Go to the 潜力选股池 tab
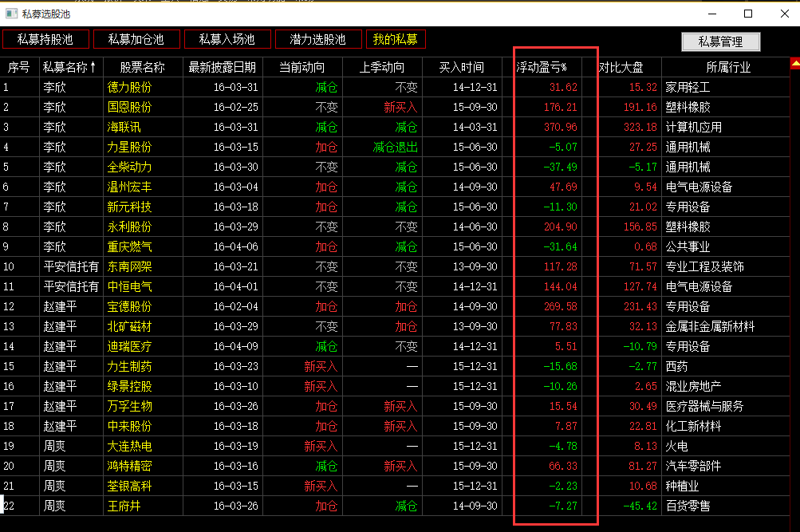 click(317, 39)
